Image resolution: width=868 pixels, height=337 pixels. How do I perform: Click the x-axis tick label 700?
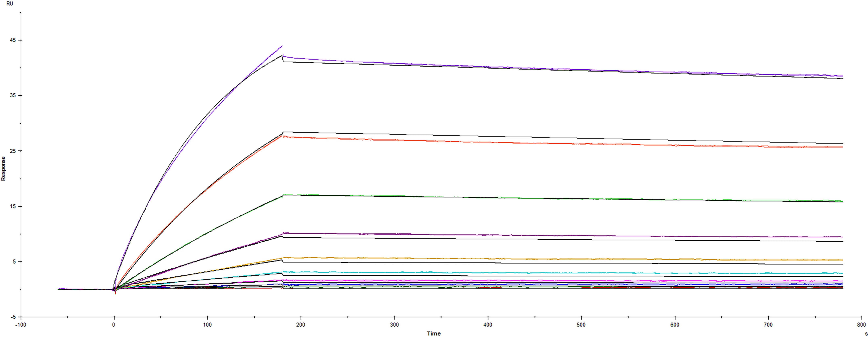[x=768, y=325]
